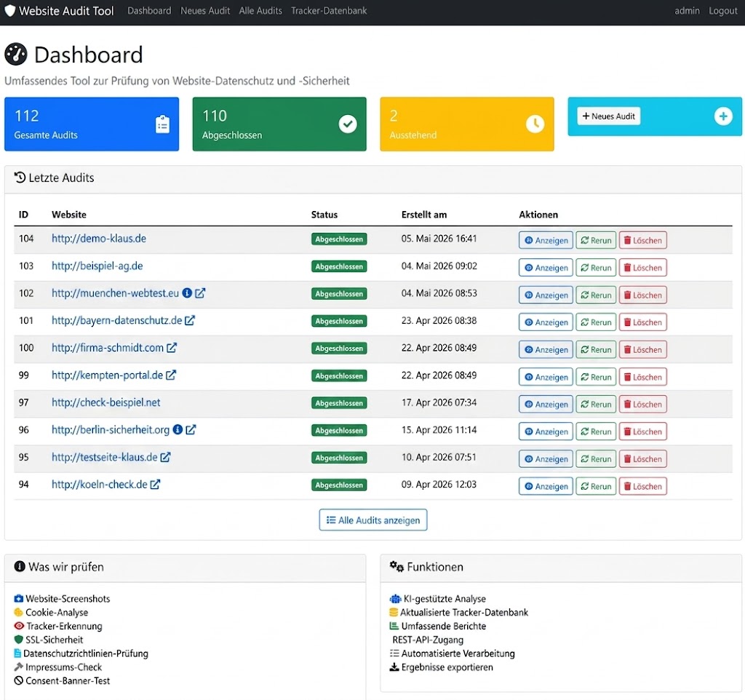Select Neues Audit in the navigation bar
This screenshot has width=745, height=700.
205,11
